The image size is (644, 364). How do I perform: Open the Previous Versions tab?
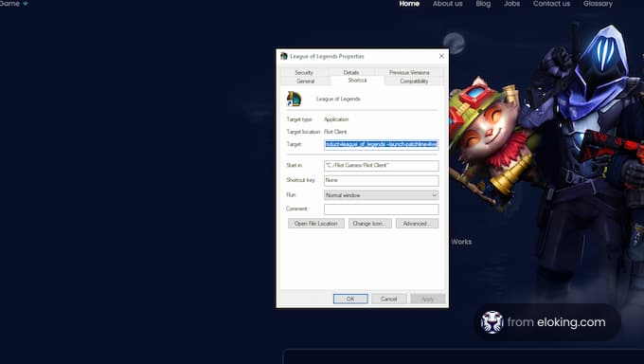(409, 72)
